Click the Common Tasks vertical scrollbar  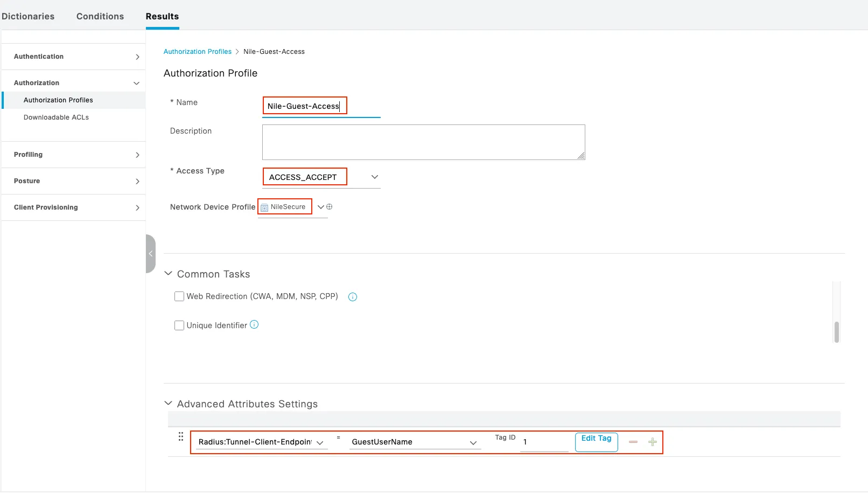pyautogui.click(x=836, y=332)
